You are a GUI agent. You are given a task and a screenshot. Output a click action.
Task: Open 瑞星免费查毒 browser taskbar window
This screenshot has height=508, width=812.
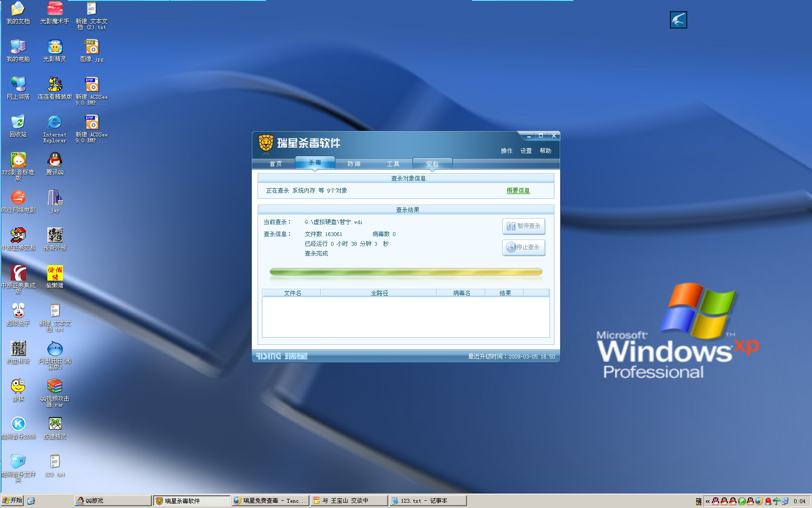270,501
